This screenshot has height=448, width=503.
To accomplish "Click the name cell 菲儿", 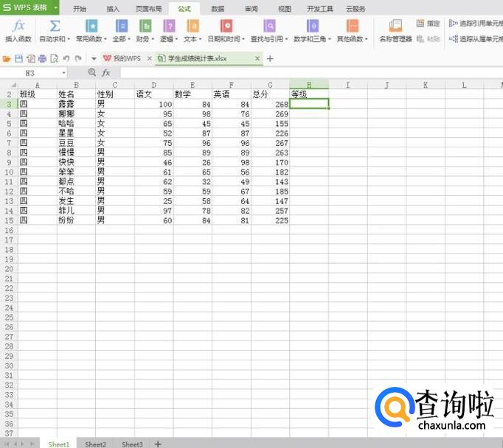I will [x=76, y=211].
